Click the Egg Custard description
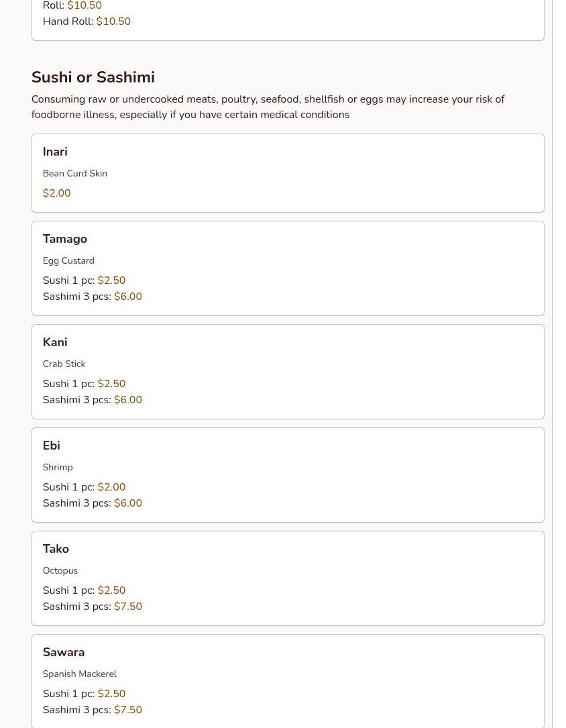This screenshot has width=566, height=728. (68, 260)
